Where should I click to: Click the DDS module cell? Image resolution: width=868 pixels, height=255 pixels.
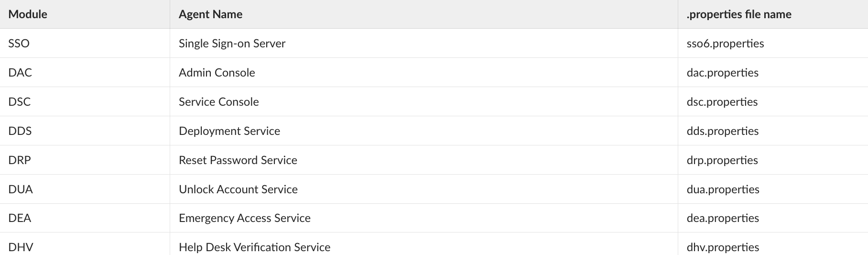click(20, 131)
